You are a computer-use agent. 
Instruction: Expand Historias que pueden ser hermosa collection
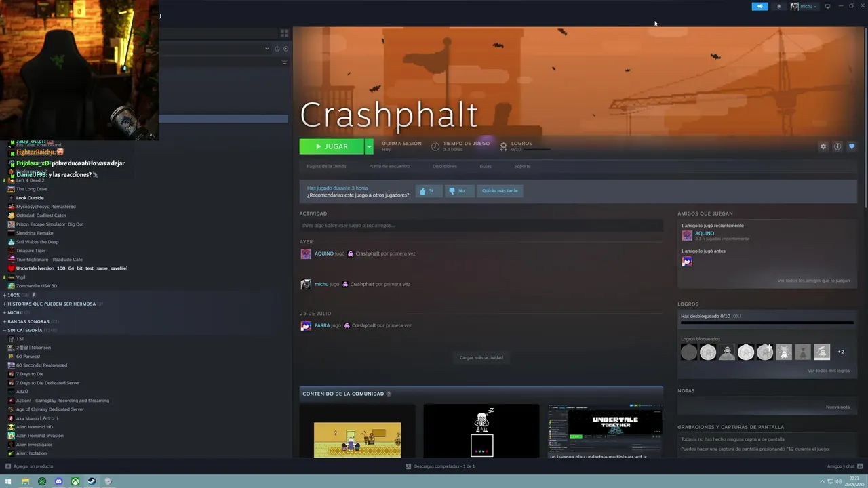(x=53, y=304)
